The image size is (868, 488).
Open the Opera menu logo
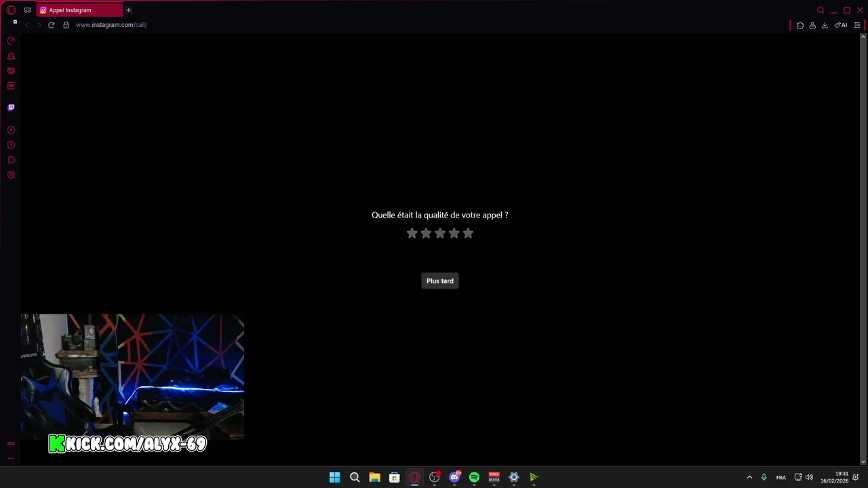[x=11, y=10]
